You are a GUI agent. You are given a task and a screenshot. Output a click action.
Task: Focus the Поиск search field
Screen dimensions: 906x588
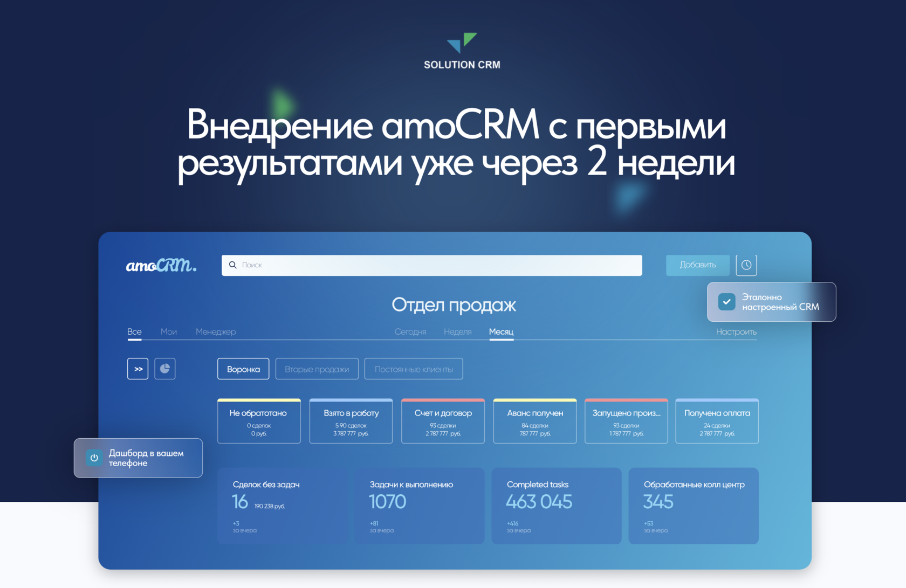[x=431, y=265]
